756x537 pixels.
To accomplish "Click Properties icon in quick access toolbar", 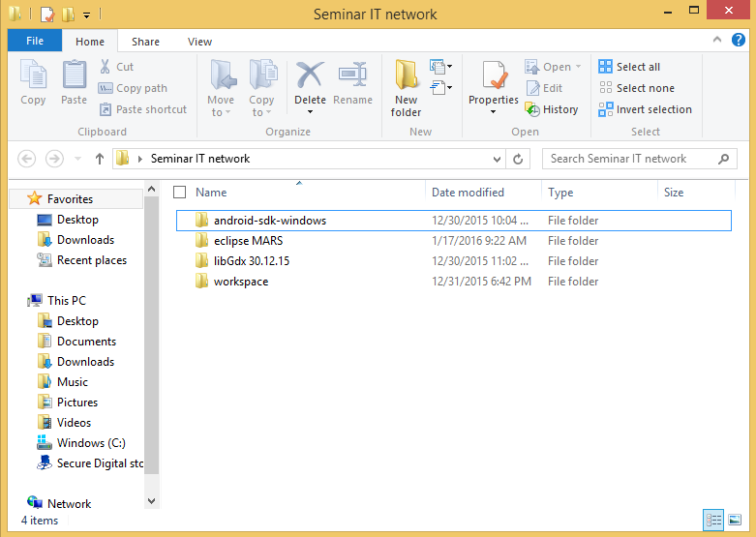I will tap(47, 15).
